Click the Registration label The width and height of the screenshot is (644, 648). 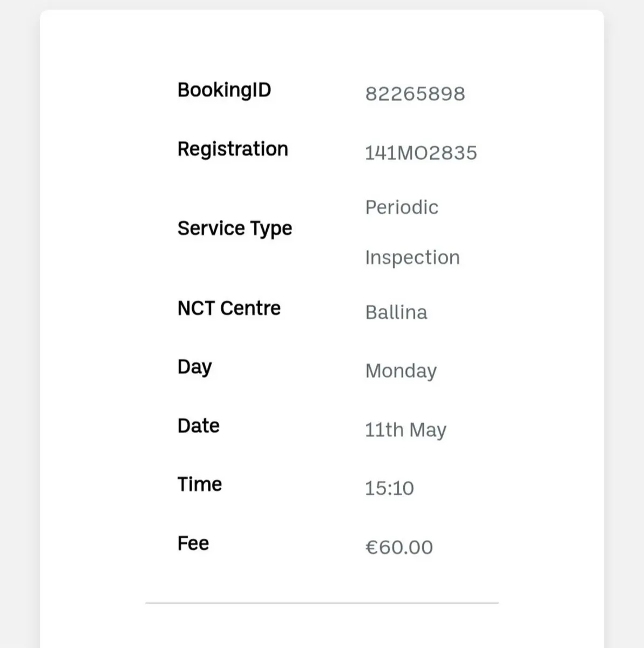coord(233,149)
